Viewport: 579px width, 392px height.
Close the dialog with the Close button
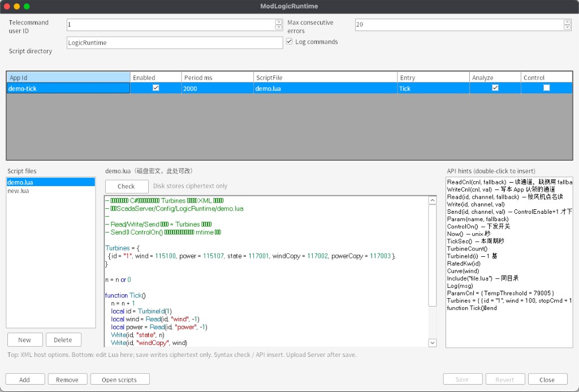547,380
